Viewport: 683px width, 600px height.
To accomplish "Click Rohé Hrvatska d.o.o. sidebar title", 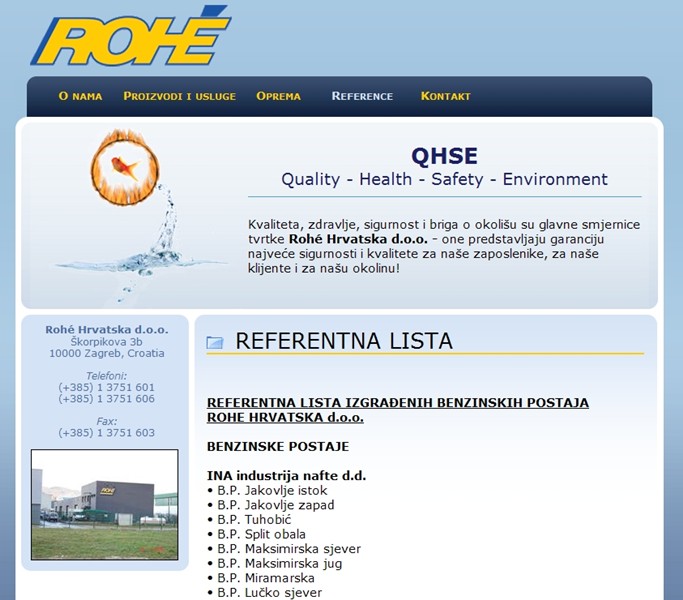I will coord(107,330).
